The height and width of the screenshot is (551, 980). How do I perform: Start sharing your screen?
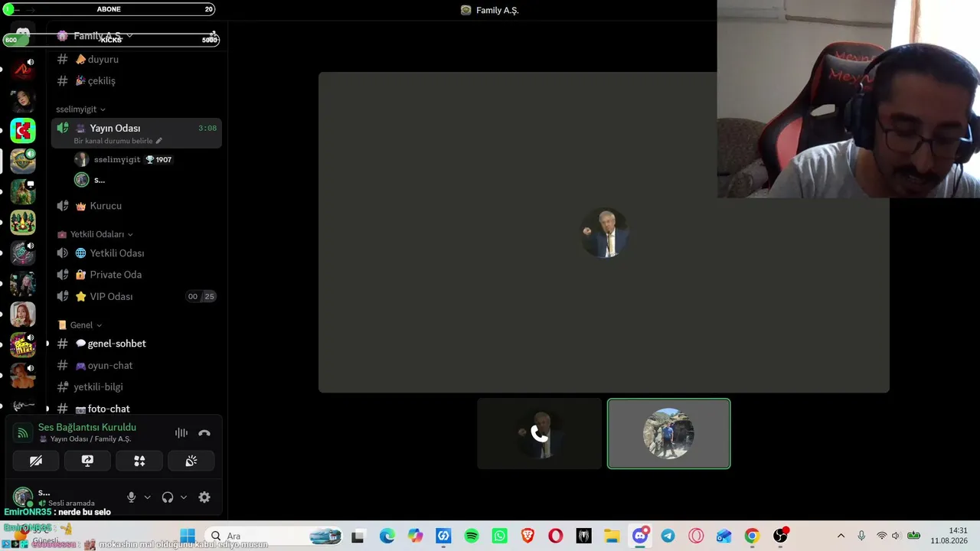[x=87, y=461]
